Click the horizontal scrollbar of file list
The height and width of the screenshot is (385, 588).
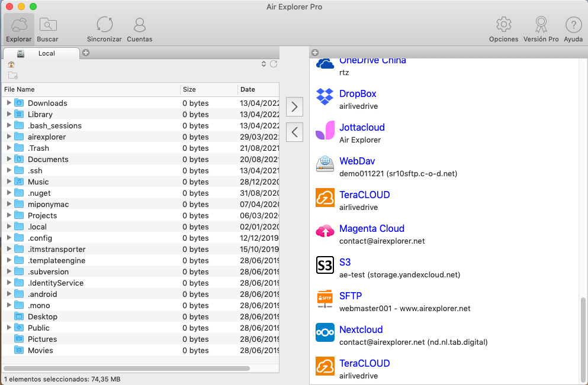127,368
